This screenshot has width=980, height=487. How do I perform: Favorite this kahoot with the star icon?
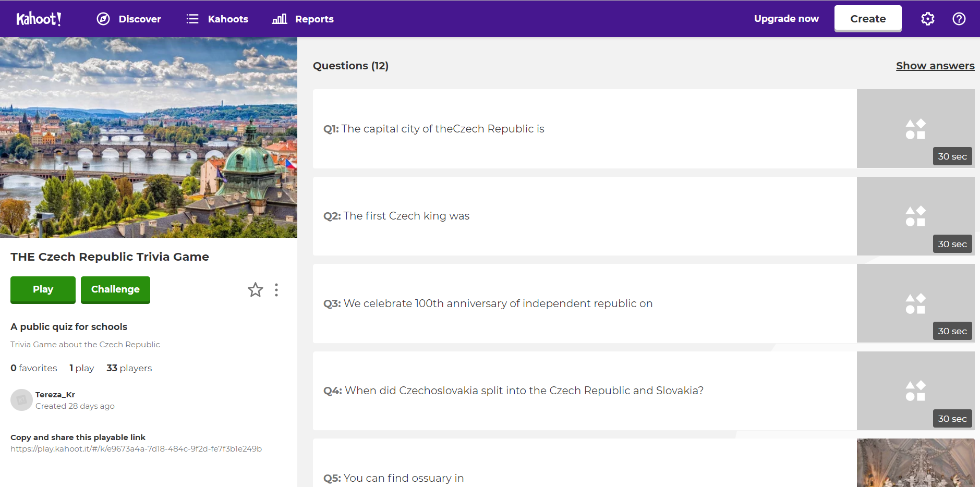[256, 289]
